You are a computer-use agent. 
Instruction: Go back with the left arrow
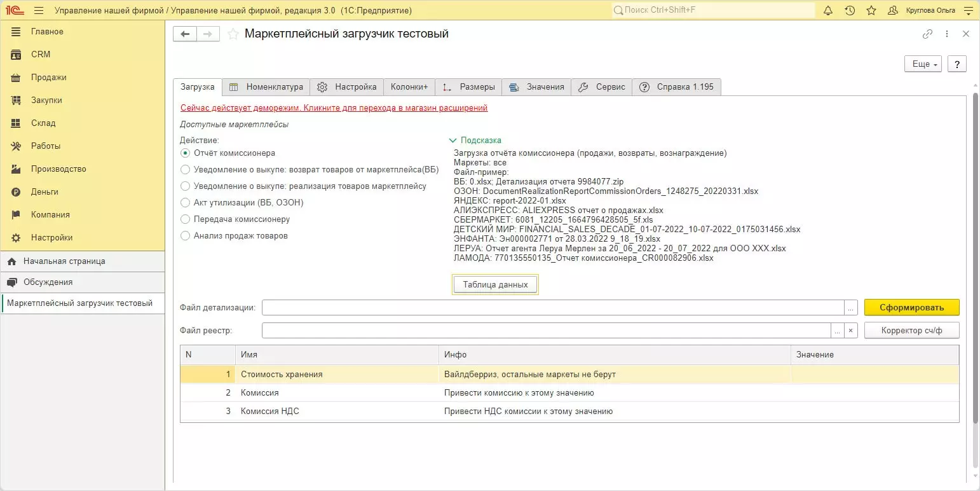(x=185, y=34)
